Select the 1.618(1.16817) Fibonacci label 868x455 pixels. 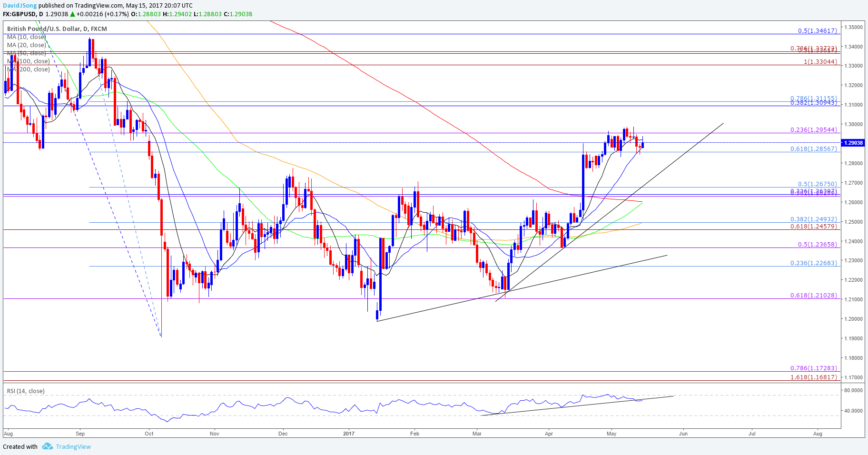(x=813, y=377)
